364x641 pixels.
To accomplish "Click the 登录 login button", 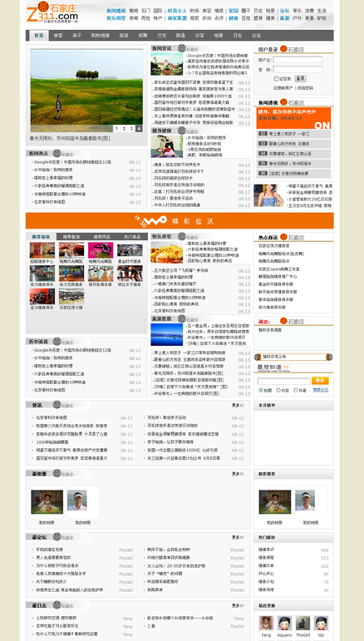I will coord(300,78).
